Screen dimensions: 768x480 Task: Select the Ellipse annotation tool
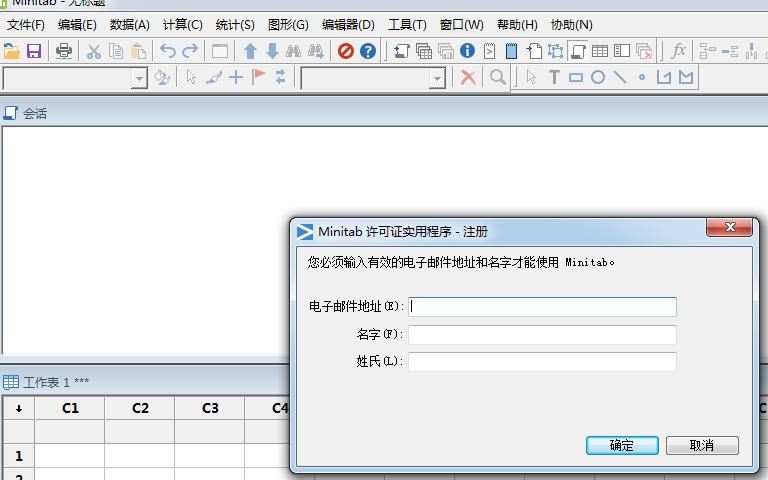coord(598,77)
